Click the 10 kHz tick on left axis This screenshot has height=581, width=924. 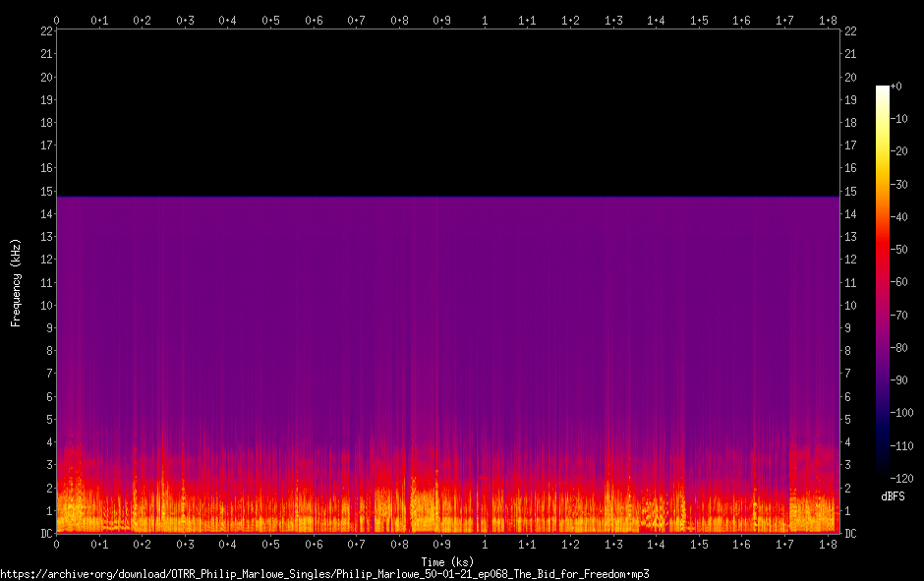(45, 306)
